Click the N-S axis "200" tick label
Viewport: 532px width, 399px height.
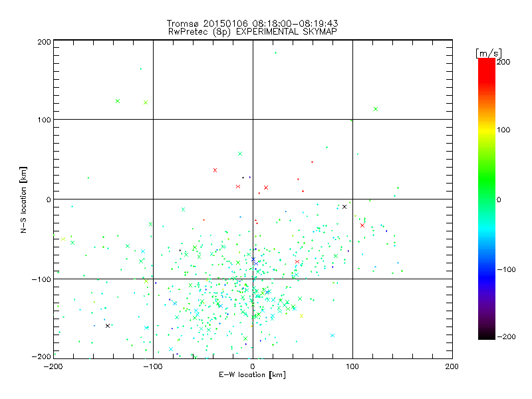click(44, 42)
